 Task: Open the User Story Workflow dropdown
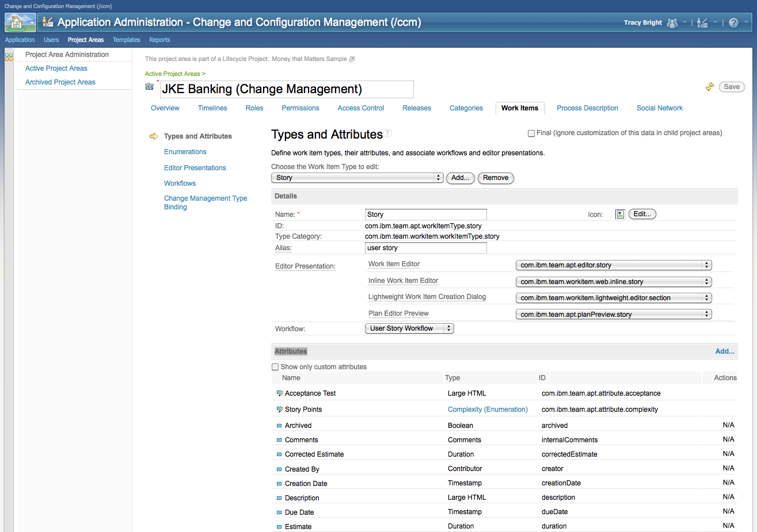[x=409, y=328]
